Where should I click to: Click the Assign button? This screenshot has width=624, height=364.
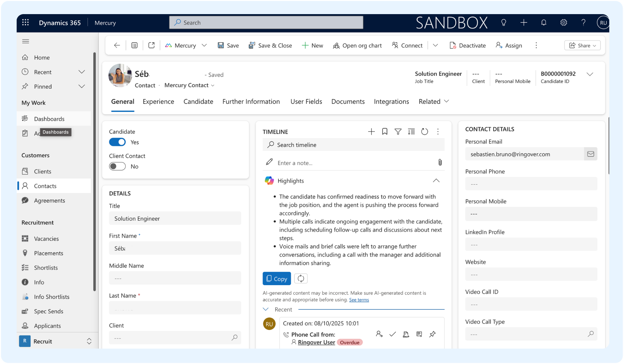click(x=509, y=46)
